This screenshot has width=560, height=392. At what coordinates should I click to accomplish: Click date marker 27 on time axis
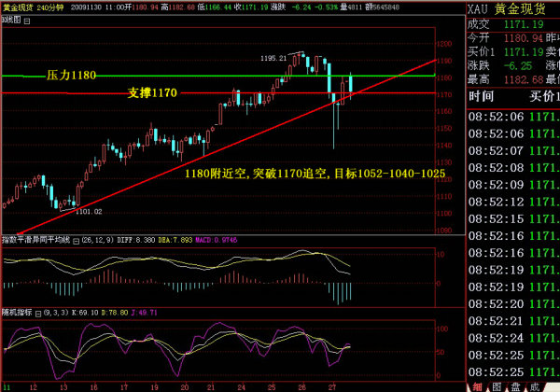tap(332, 387)
